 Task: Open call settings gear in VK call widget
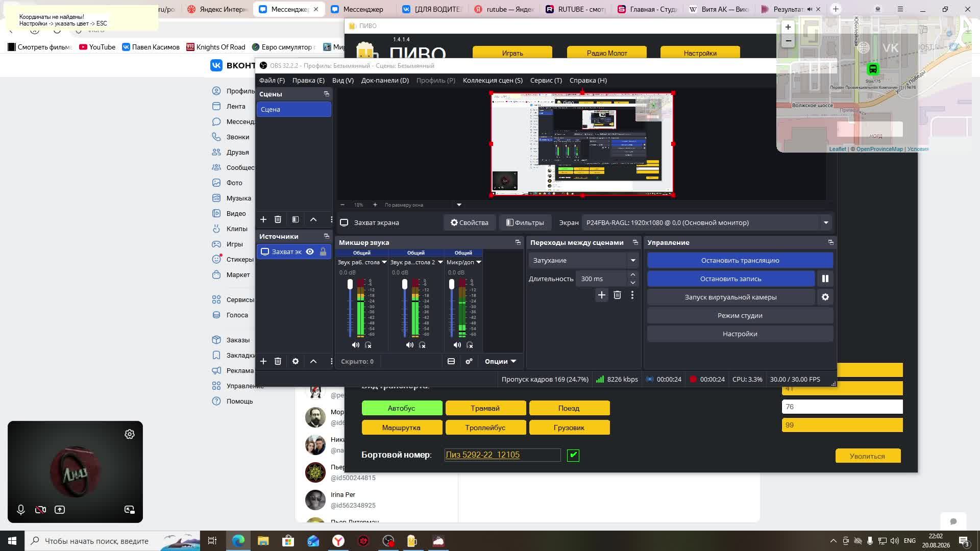coord(130,434)
